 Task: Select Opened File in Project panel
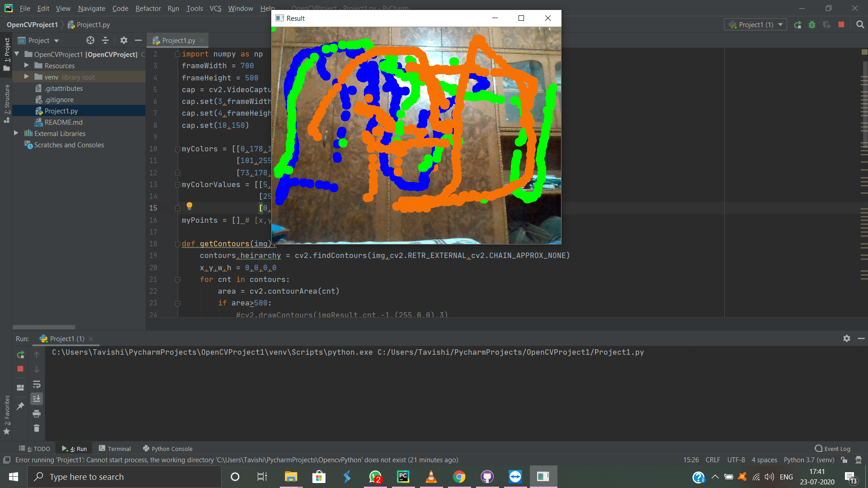coord(90,40)
